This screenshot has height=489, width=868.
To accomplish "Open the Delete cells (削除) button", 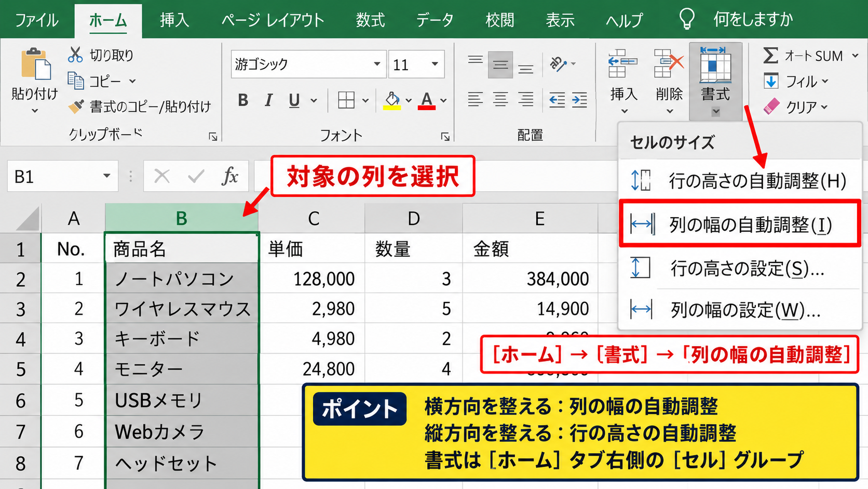I will [669, 81].
